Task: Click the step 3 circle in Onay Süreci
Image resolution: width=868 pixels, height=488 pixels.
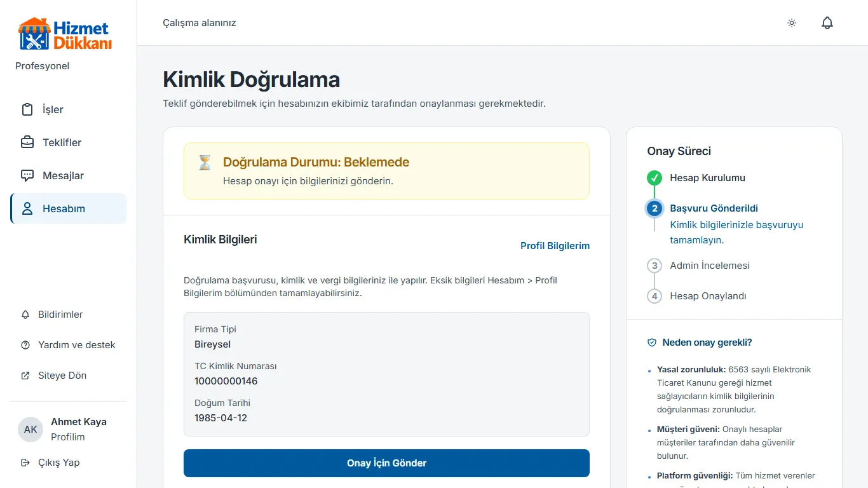Action: [x=654, y=266]
